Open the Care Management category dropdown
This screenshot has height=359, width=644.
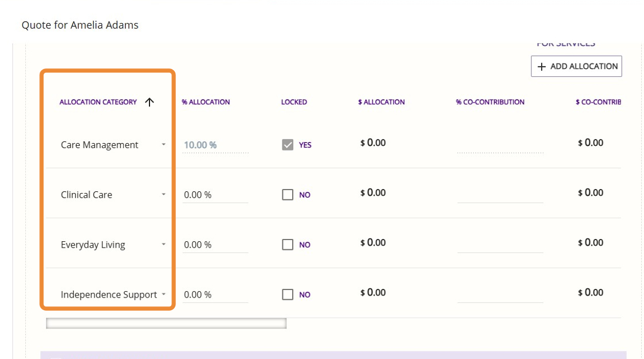(163, 145)
